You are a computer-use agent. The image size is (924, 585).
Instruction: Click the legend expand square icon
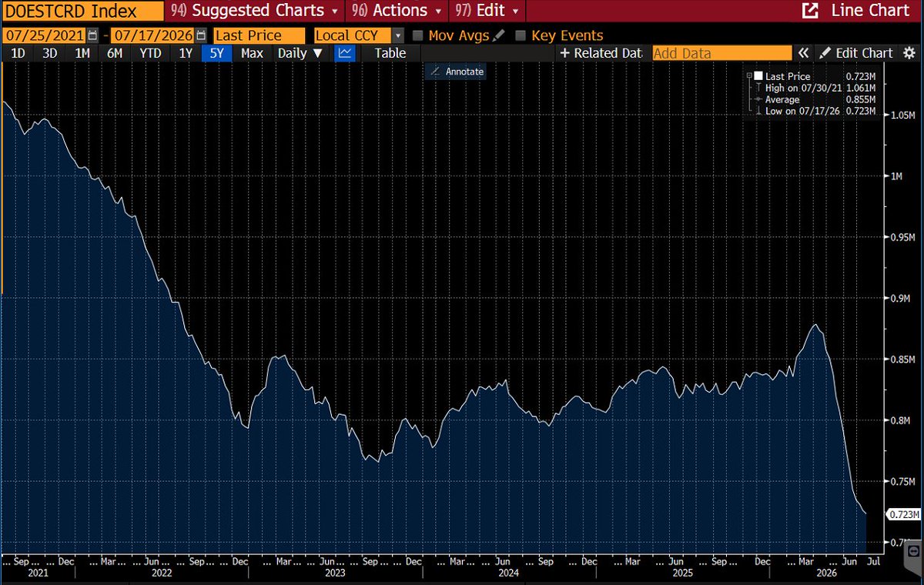[749, 76]
